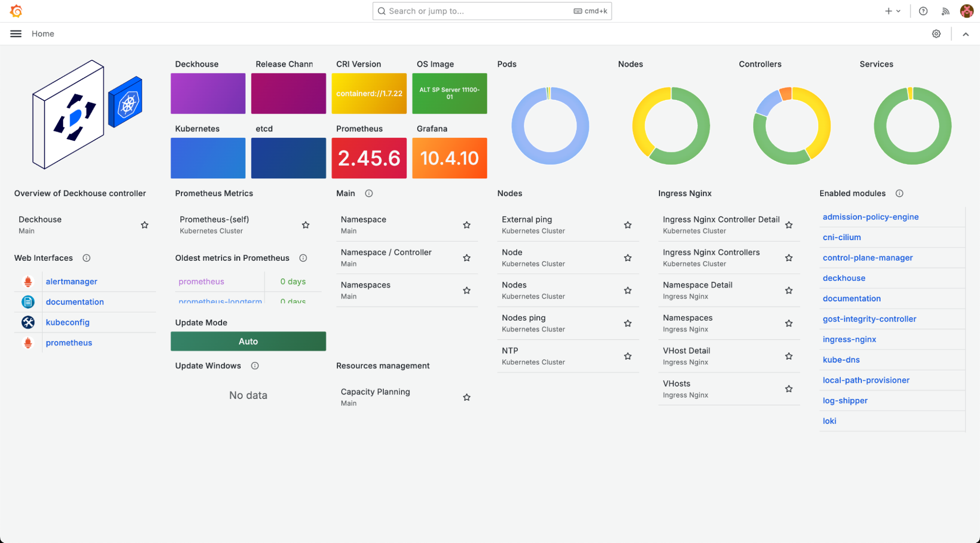Open the Namespace / Controller dashboard entry
Image resolution: width=980 pixels, height=543 pixels.
pos(386,252)
